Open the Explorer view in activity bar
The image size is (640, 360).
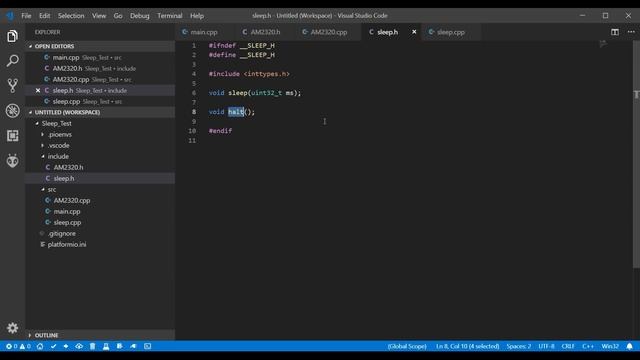point(12,36)
